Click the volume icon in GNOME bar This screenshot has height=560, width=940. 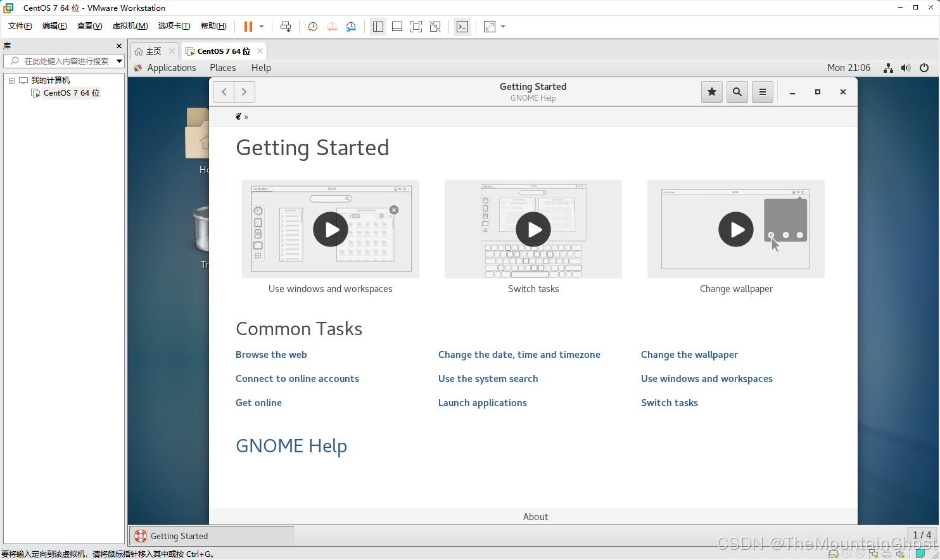(x=906, y=68)
